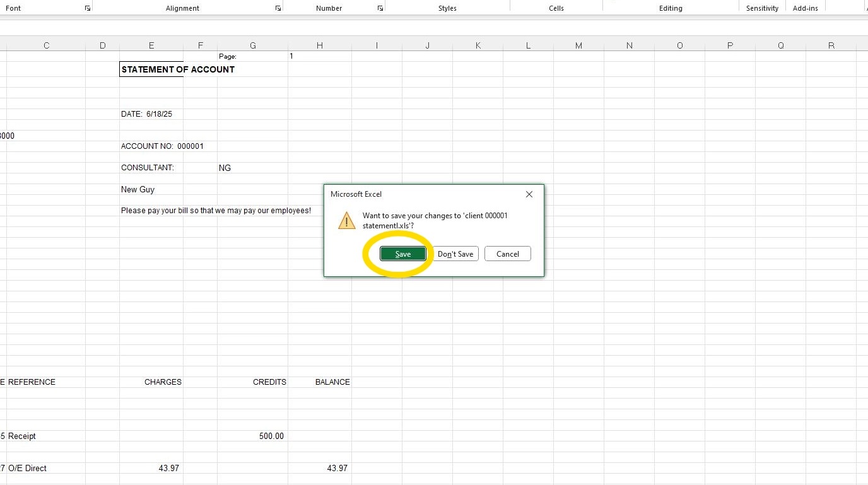The image size is (868, 485).
Task: Select the NG consultant initials cell
Action: [x=252, y=168]
